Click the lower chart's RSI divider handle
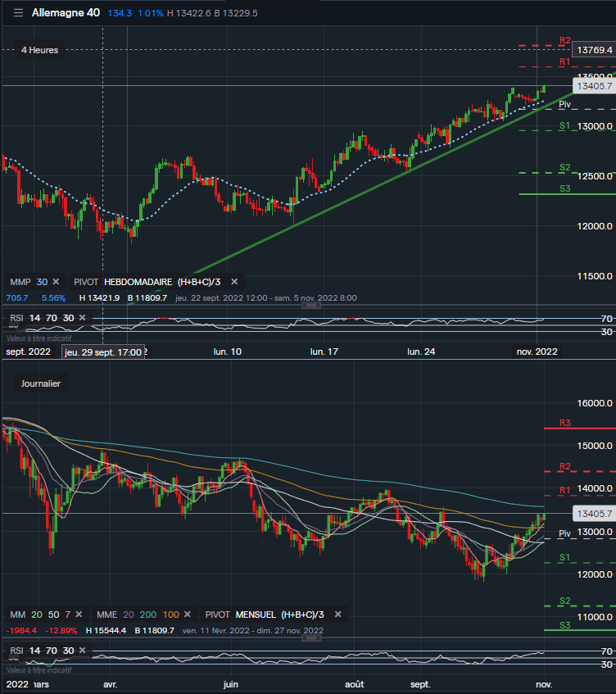 [x=310, y=637]
